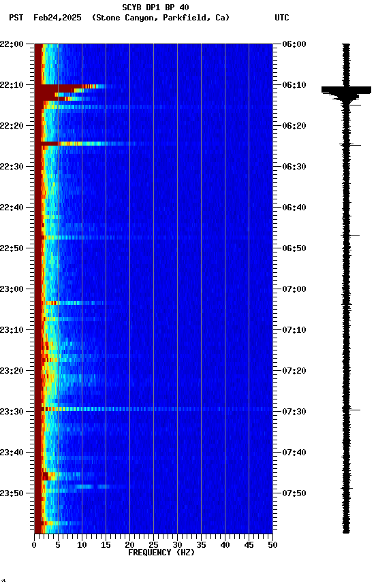Click the date 'Feb24,2025'
Viewport: 376px width, 588px height.
pyautogui.click(x=57, y=18)
